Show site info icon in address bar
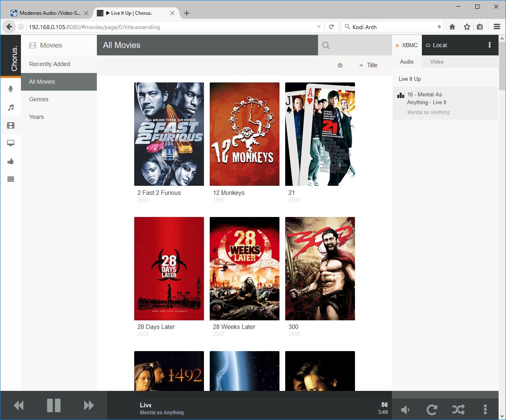Screen dimensions: 506x420 tap(21, 27)
